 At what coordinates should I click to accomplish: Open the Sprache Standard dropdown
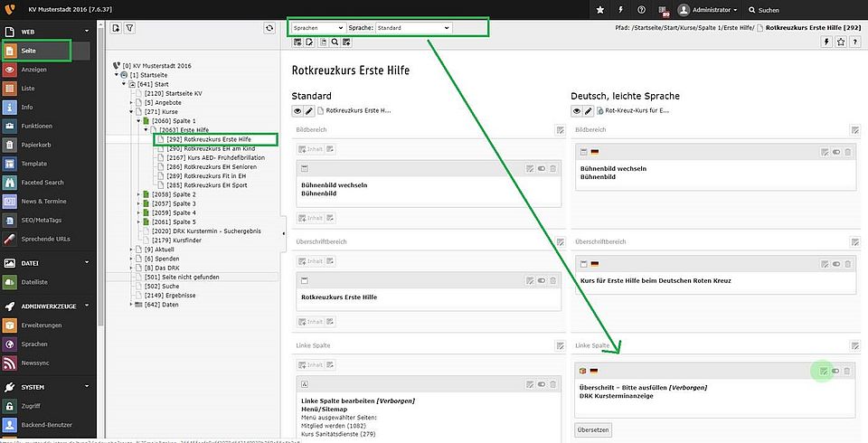[413, 28]
